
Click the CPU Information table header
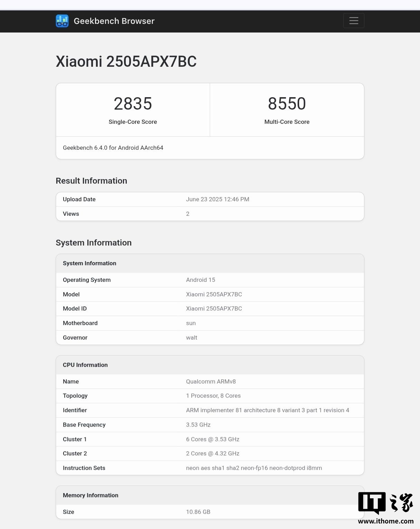pyautogui.click(x=85, y=365)
